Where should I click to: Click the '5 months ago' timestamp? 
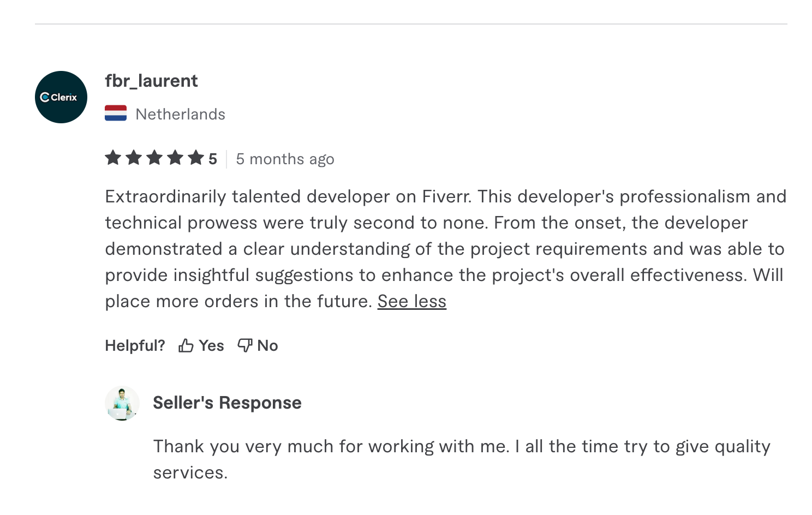[x=285, y=159]
